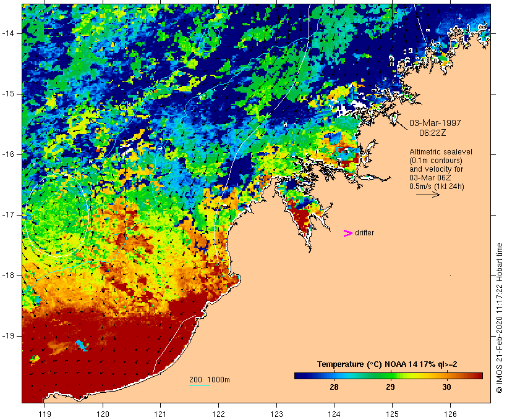Viewport: 507px width, 420px height.
Task: Click the '0.5m/s (1kt 24h)' text
Action: click(437, 187)
